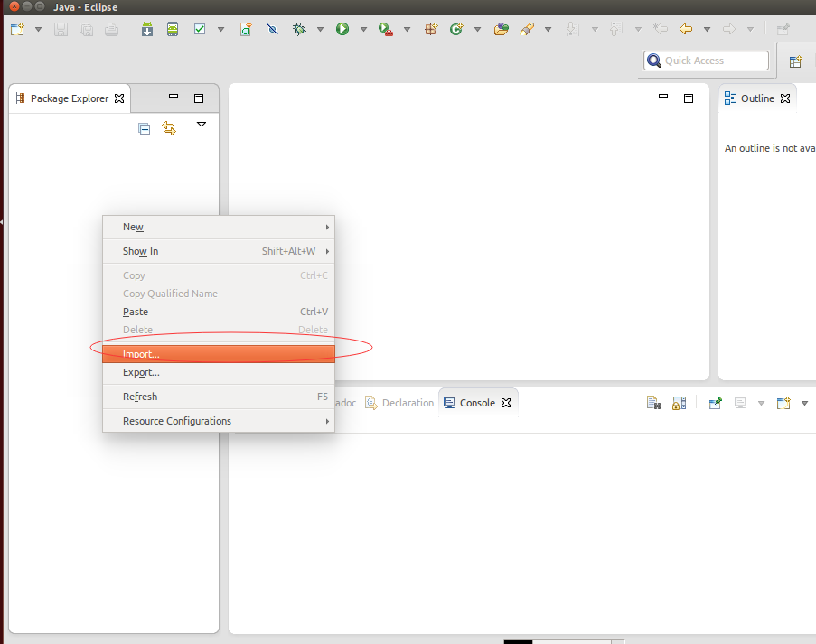Click the New Java Package icon
Screen dimensions: 816x644
(x=431, y=29)
